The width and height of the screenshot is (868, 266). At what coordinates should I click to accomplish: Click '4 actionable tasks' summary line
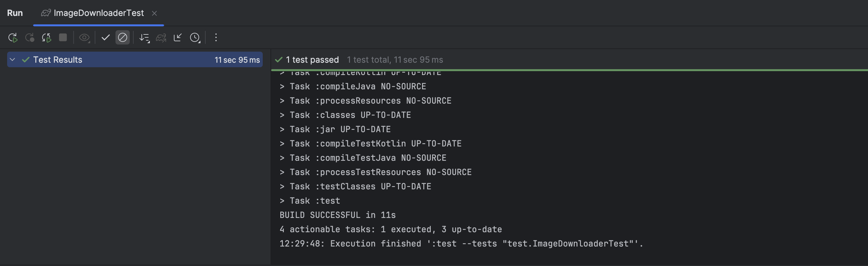[391, 229]
